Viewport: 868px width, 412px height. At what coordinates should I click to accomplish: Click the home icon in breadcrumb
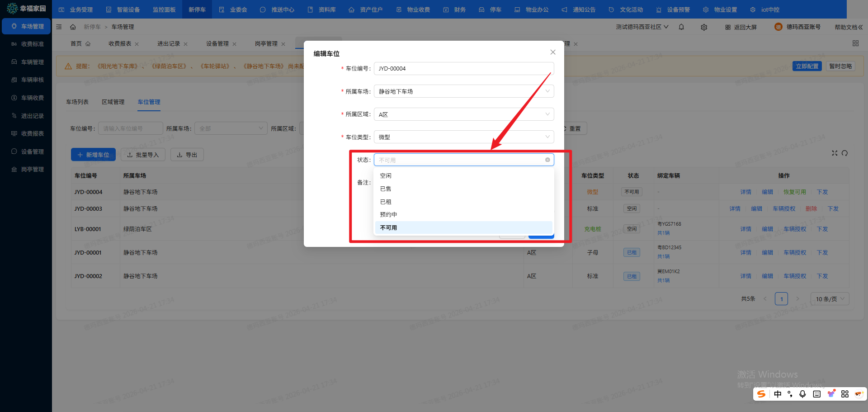click(x=73, y=27)
